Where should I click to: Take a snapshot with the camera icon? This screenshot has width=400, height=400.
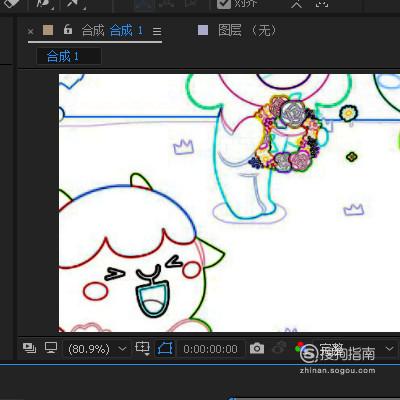tap(257, 349)
